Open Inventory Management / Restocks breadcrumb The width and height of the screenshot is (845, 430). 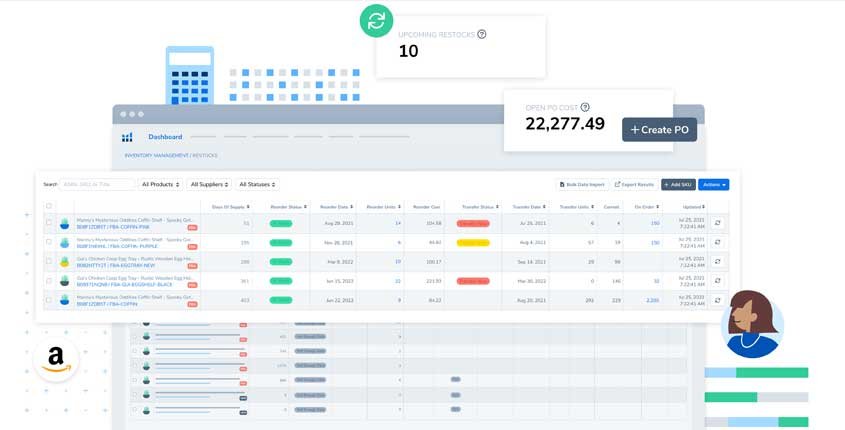[x=171, y=155]
